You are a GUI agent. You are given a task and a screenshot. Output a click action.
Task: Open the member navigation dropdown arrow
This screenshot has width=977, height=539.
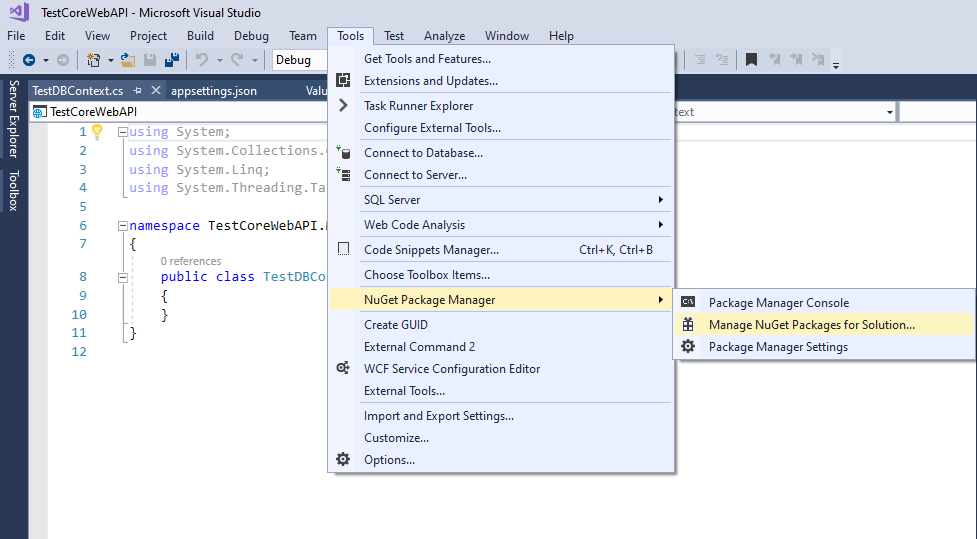pyautogui.click(x=889, y=112)
